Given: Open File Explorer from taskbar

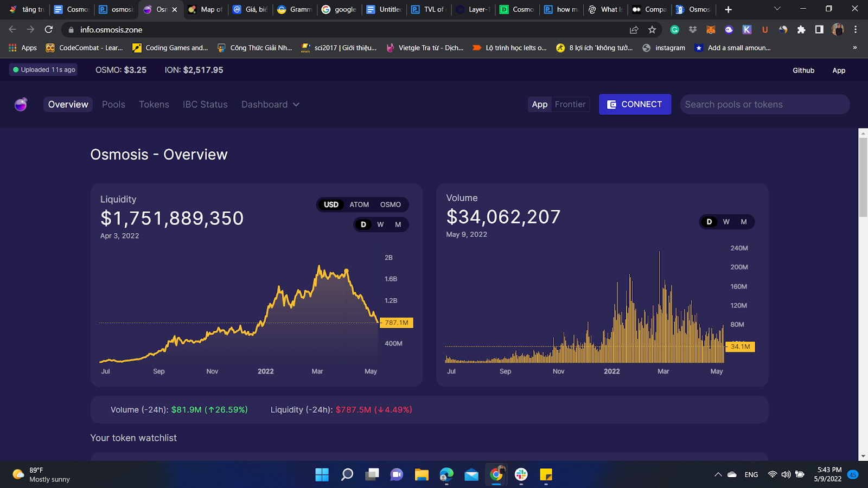Looking at the screenshot, I should click(x=422, y=474).
